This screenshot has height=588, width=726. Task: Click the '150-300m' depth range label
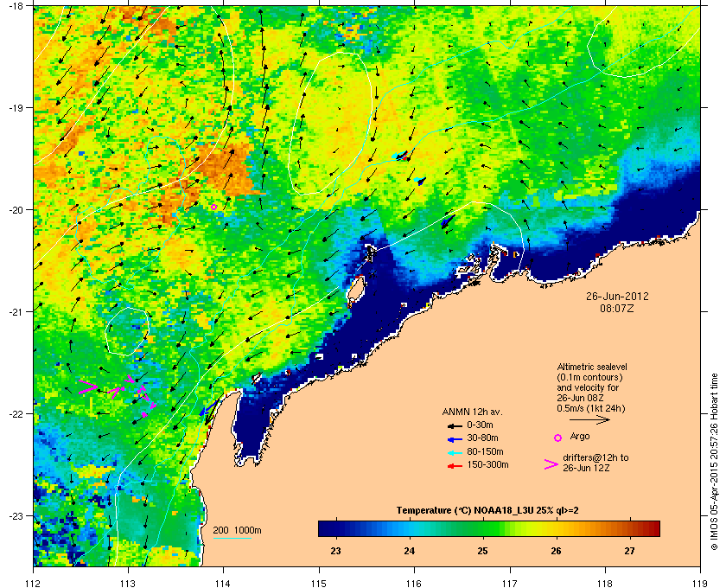click(x=487, y=464)
